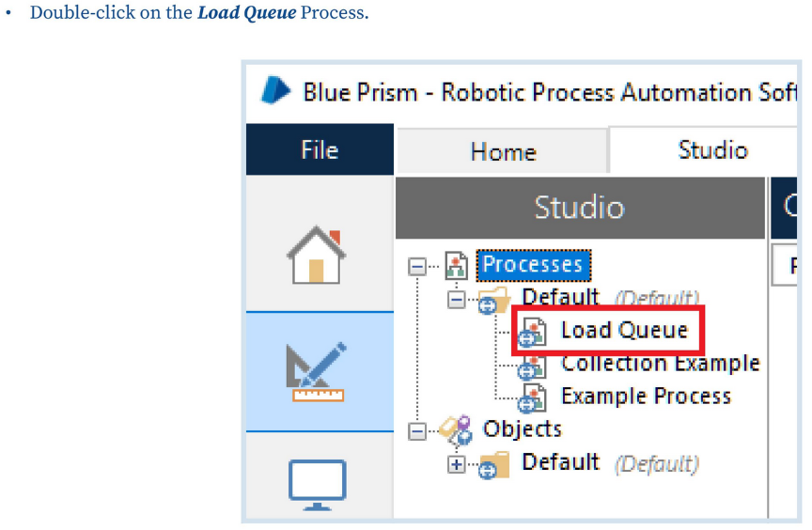The height and width of the screenshot is (530, 812).
Task: Open the Home house sidebar icon
Action: tap(317, 255)
